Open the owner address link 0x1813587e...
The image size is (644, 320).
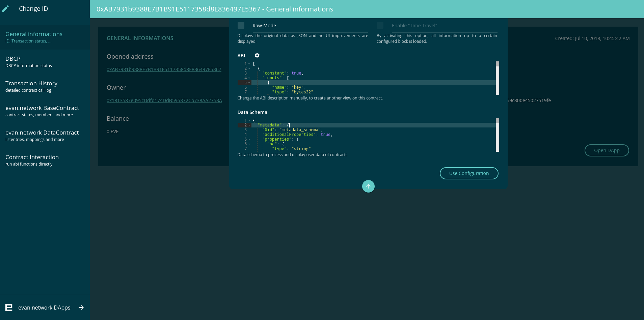(x=164, y=100)
